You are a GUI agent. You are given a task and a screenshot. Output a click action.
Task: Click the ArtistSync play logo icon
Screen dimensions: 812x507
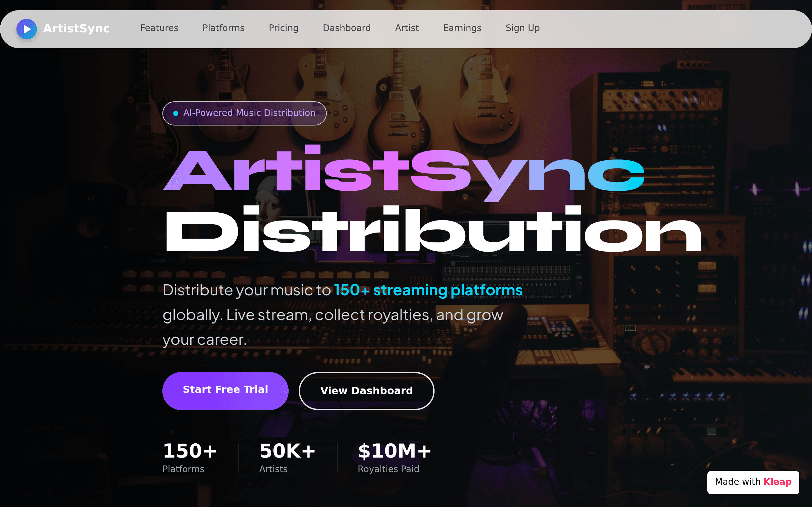click(x=27, y=29)
